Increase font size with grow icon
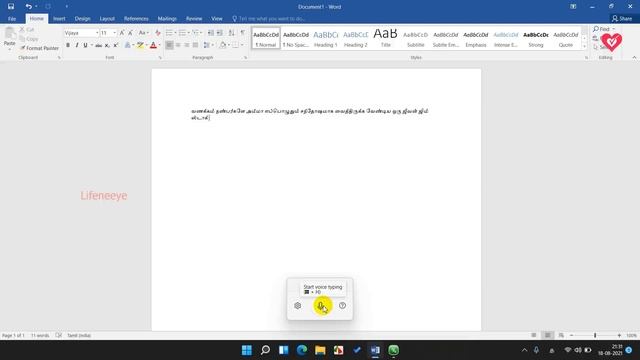This screenshot has width=640, height=360. click(x=122, y=33)
